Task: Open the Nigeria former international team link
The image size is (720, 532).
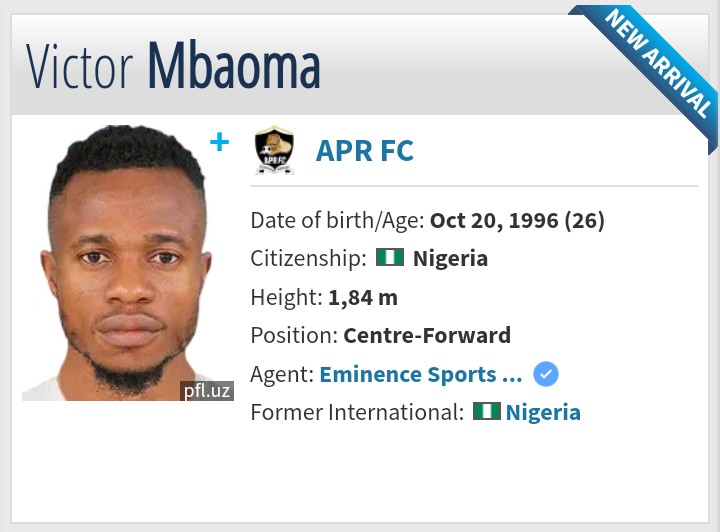Action: point(543,412)
